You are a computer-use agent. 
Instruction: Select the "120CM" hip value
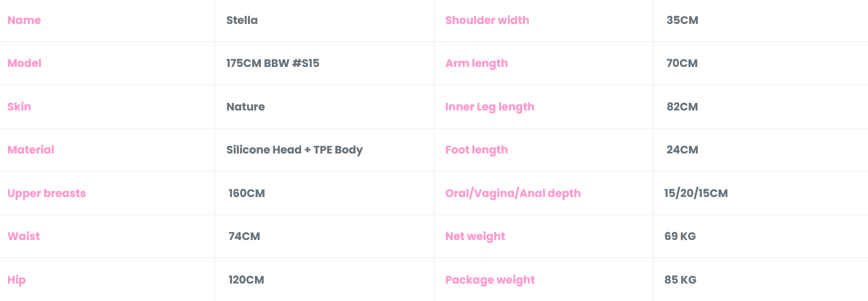[x=246, y=280]
